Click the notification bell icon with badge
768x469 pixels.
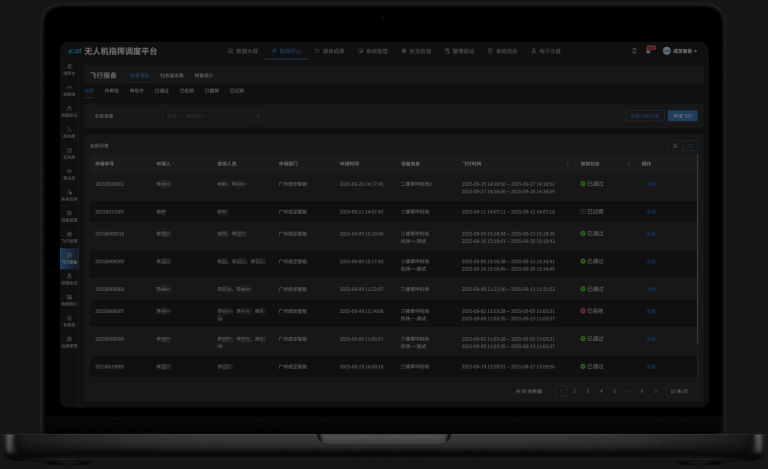pos(649,50)
